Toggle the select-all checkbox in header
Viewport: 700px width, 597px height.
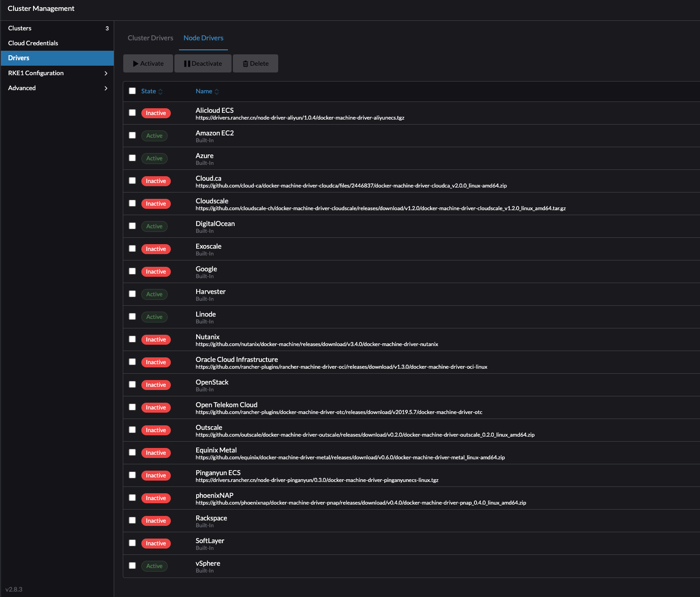tap(132, 91)
